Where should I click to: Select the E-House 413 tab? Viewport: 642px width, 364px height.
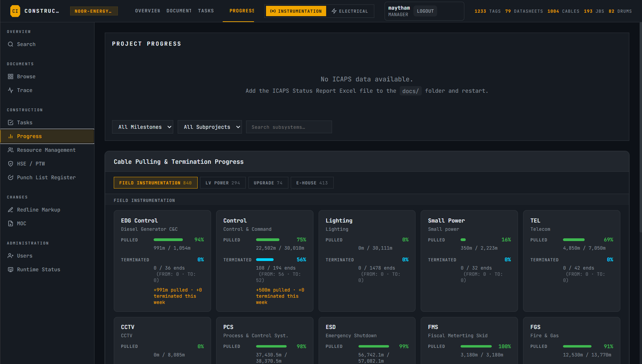(x=312, y=183)
